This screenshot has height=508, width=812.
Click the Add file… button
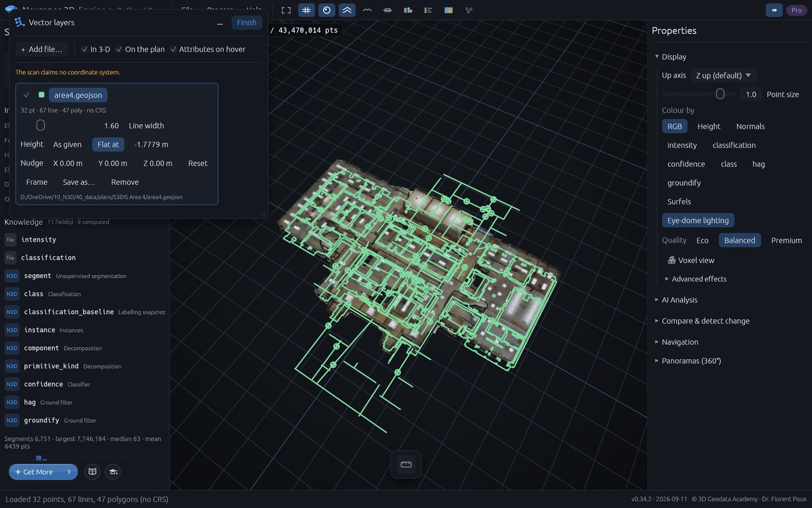point(41,49)
